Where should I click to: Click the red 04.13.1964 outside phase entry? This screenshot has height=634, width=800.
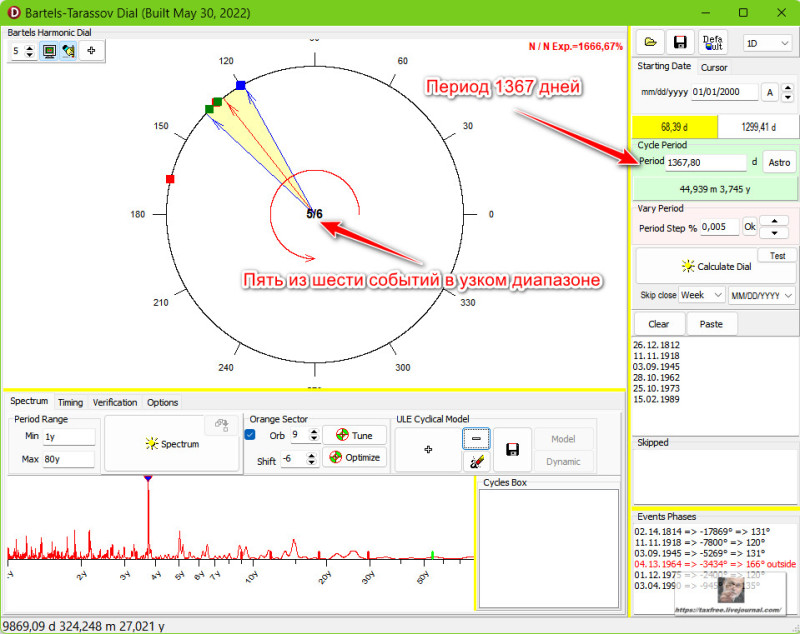pos(715,564)
